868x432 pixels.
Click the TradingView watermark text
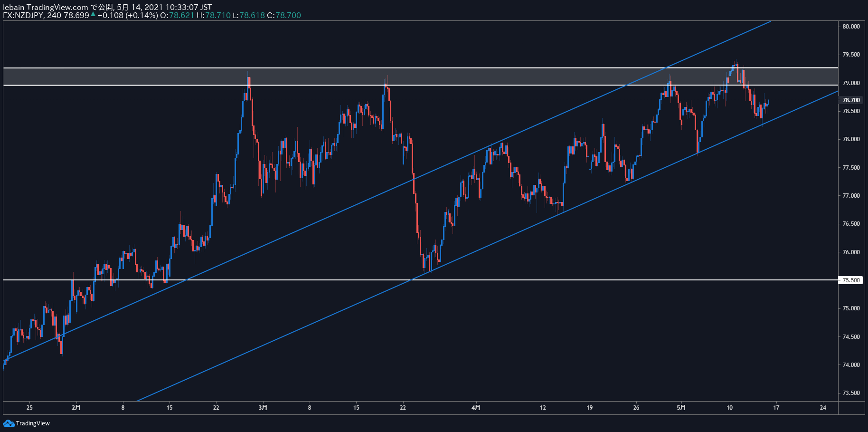tap(33, 423)
